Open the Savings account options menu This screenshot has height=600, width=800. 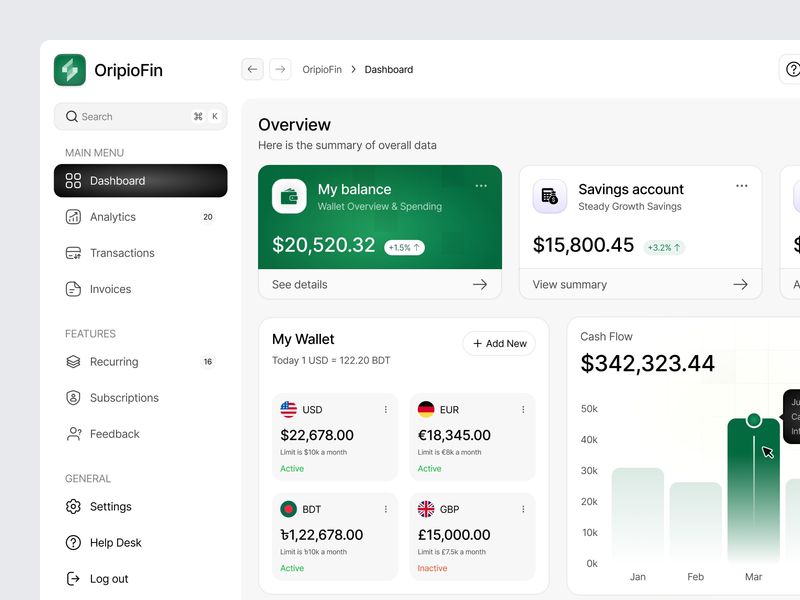tap(742, 185)
